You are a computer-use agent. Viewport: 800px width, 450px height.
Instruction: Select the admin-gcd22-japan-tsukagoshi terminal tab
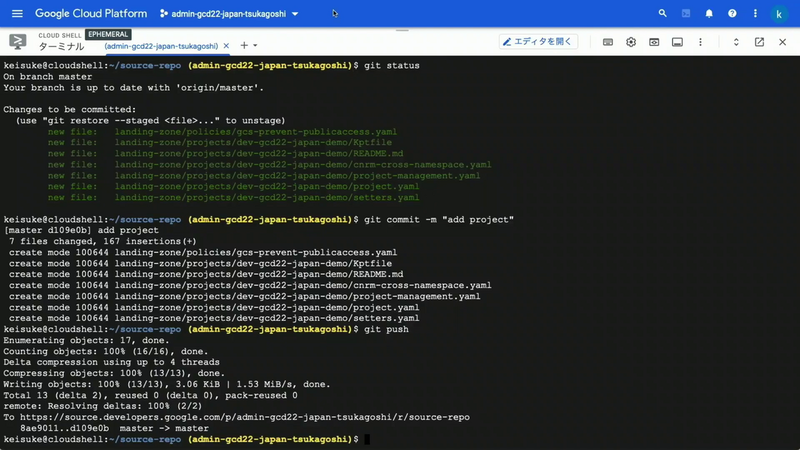[x=161, y=46]
